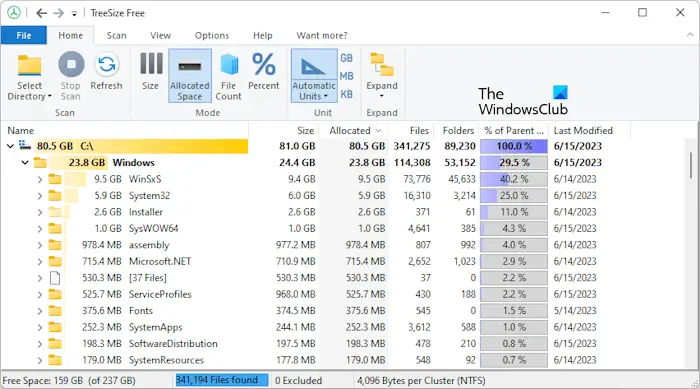The width and height of the screenshot is (700, 389).
Task: Switch mode to Allocated Space
Action: coord(190,76)
